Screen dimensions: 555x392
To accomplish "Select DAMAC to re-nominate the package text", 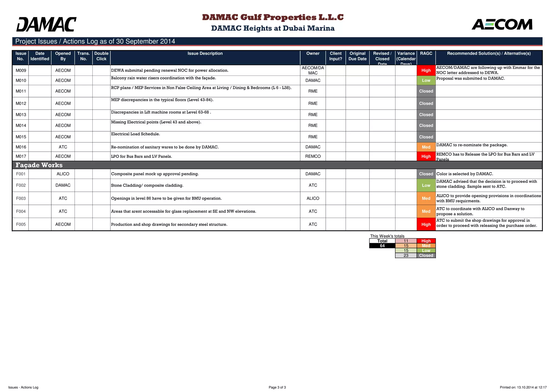I will [x=472, y=145].
